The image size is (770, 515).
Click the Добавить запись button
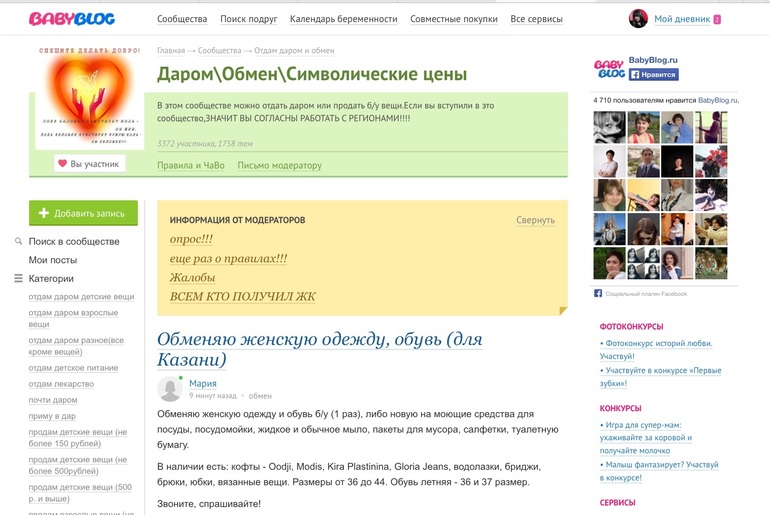pyautogui.click(x=83, y=213)
